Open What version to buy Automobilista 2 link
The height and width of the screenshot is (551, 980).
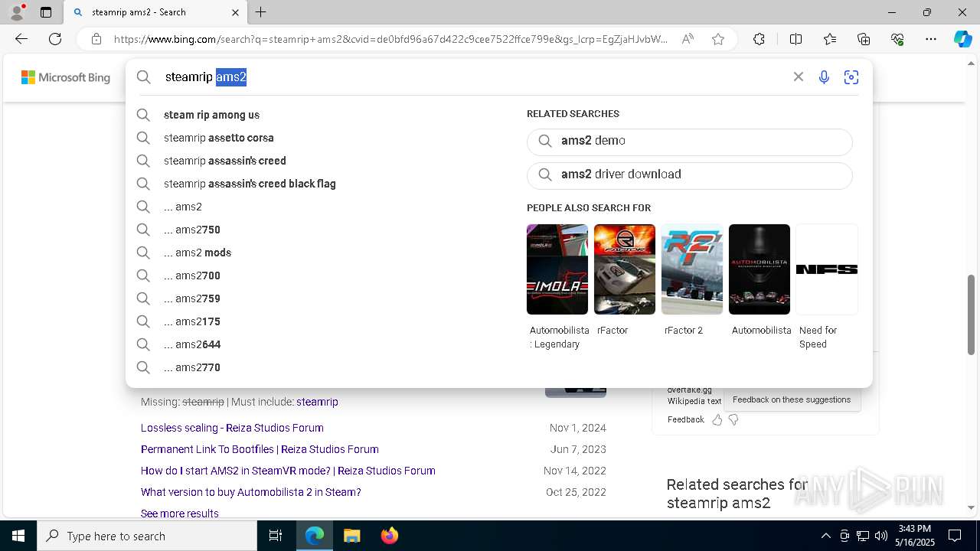tap(251, 492)
